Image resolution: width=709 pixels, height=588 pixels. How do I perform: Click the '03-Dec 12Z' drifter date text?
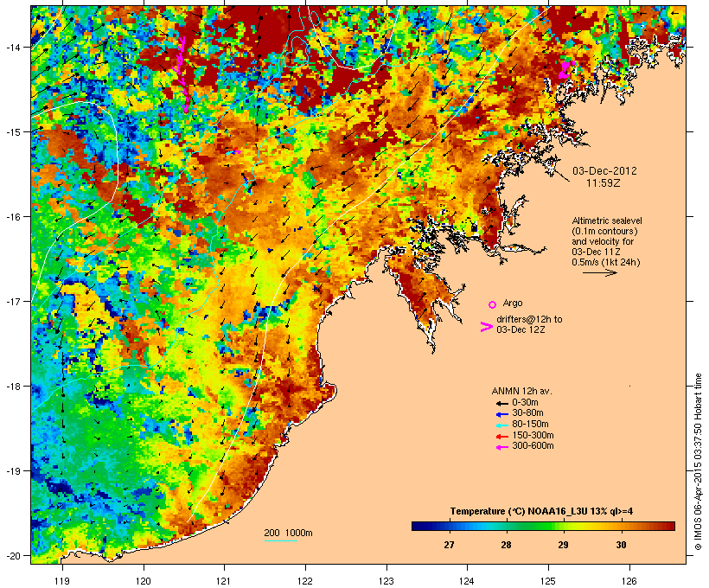(x=521, y=329)
